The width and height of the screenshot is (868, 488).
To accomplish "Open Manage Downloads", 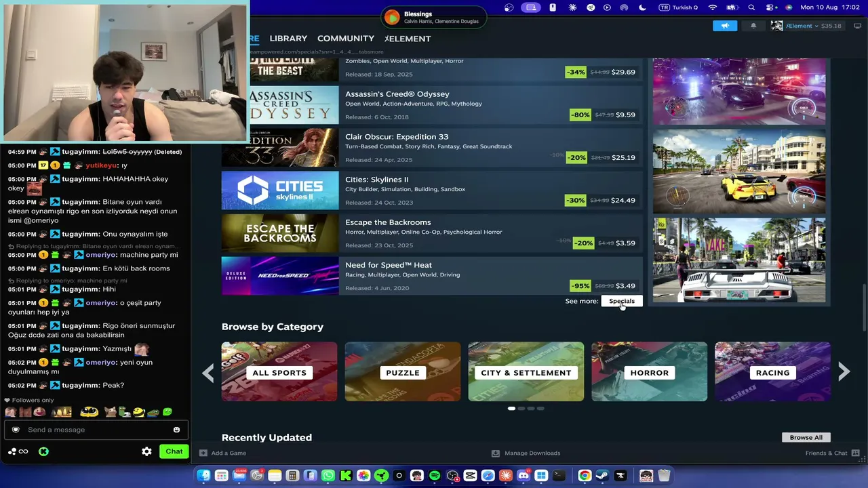I will click(x=526, y=453).
